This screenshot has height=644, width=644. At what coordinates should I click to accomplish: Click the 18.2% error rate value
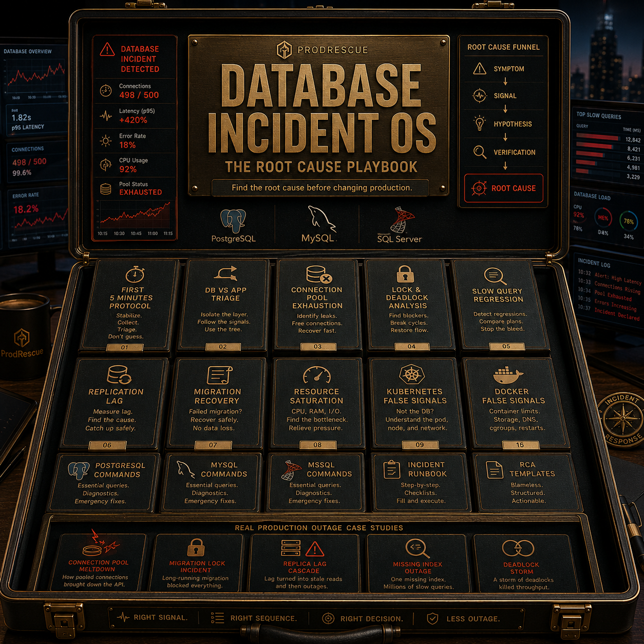click(x=26, y=209)
